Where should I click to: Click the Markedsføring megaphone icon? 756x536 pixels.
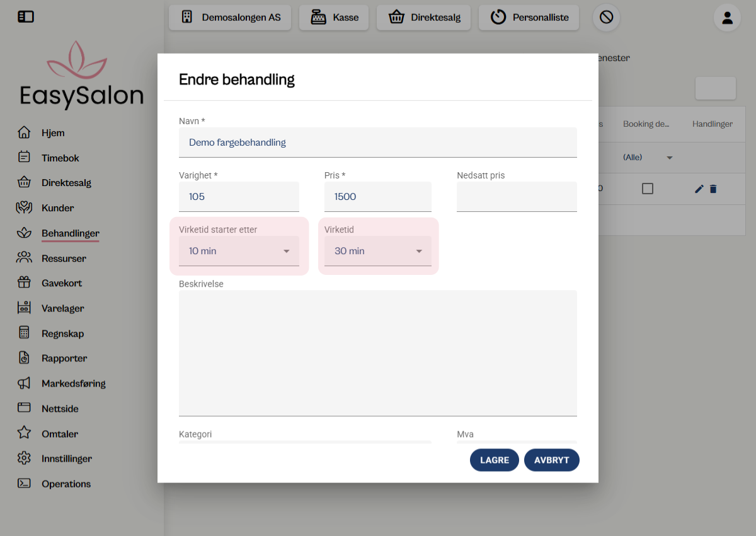point(25,383)
